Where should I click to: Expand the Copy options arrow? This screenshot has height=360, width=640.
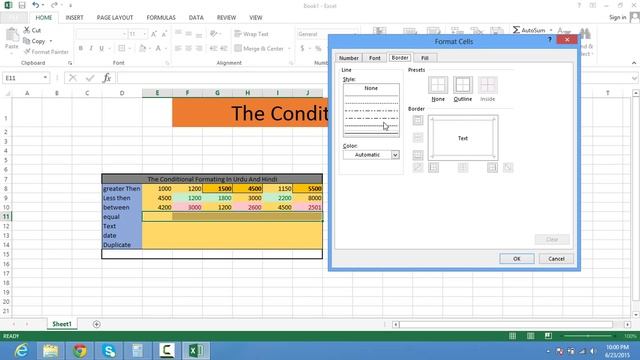click(x=51, y=41)
